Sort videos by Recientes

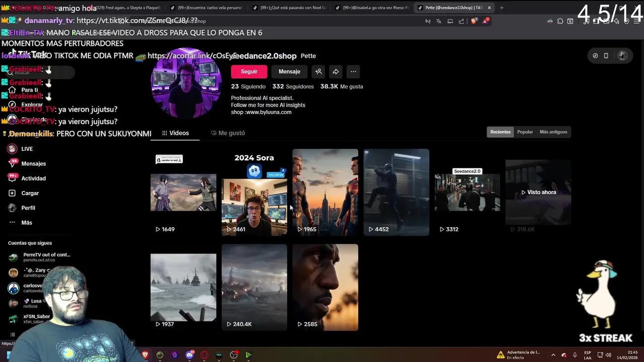[x=501, y=132]
